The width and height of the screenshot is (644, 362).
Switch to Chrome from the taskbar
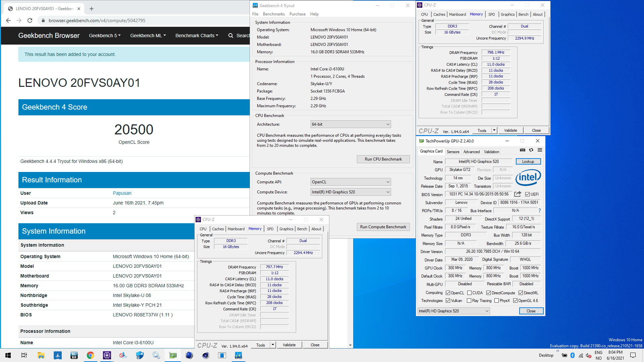[x=90, y=355]
